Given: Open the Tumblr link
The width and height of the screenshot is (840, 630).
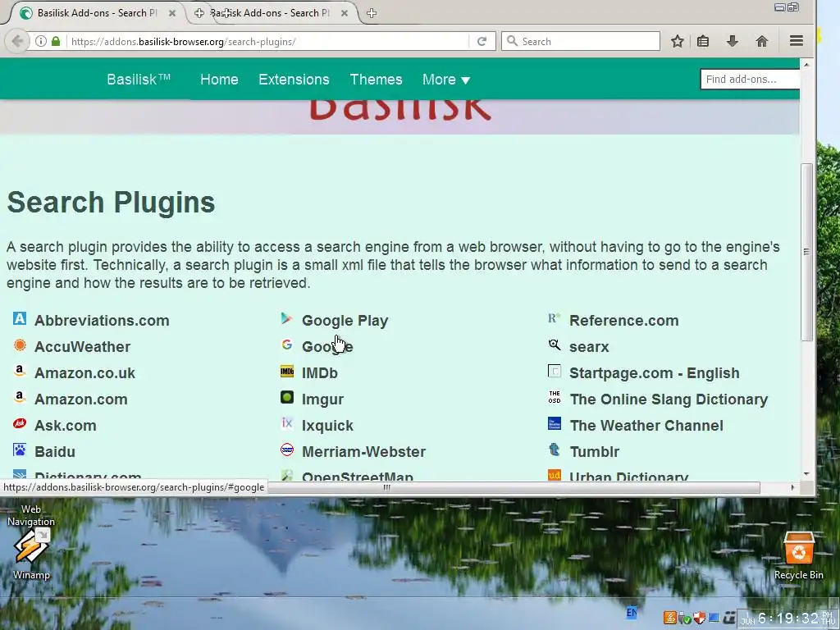Looking at the screenshot, I should click(x=594, y=452).
